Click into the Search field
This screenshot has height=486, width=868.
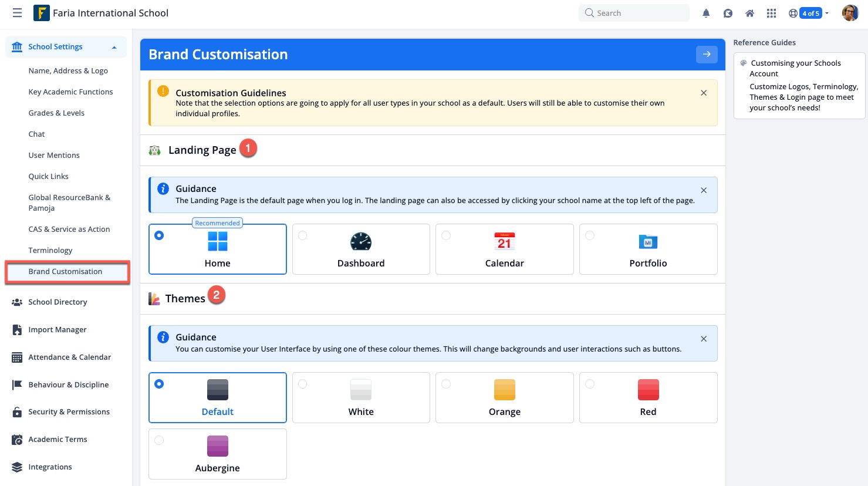click(634, 13)
